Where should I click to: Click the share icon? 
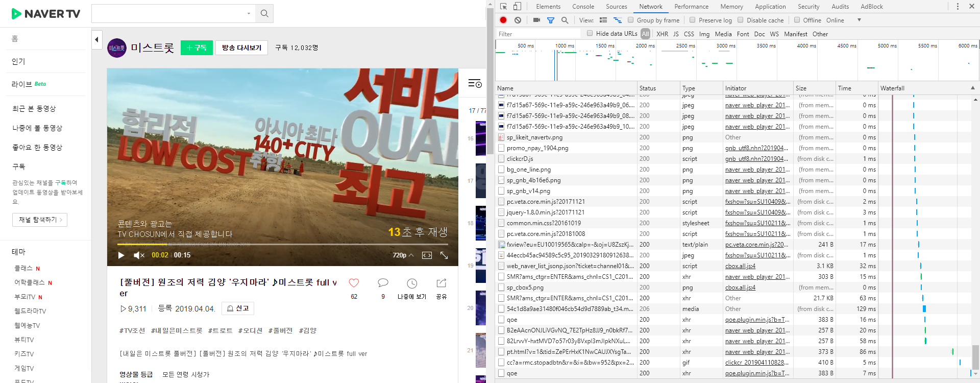(442, 283)
